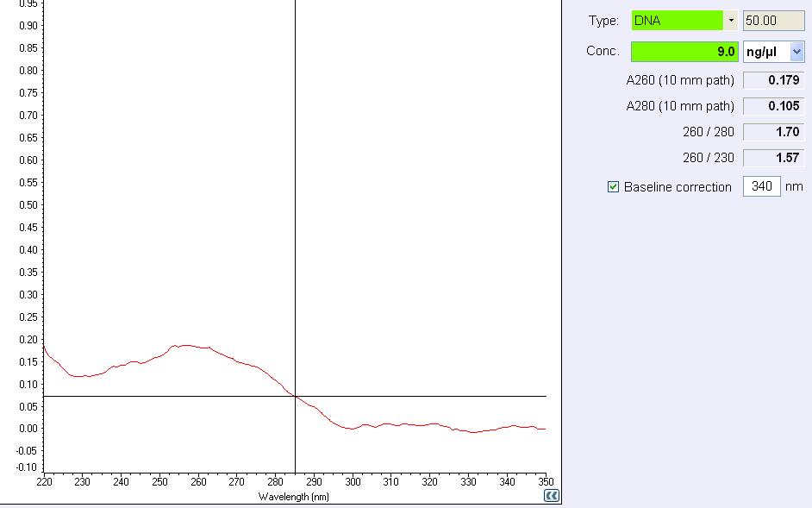The image size is (812, 508).
Task: Click the spectrum curve peak near 260 nm
Action: 185,345
